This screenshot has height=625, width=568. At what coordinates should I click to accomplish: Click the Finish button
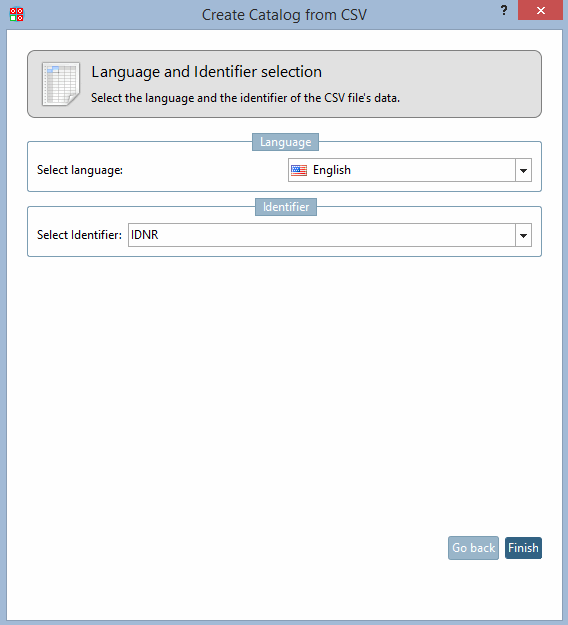click(x=523, y=548)
